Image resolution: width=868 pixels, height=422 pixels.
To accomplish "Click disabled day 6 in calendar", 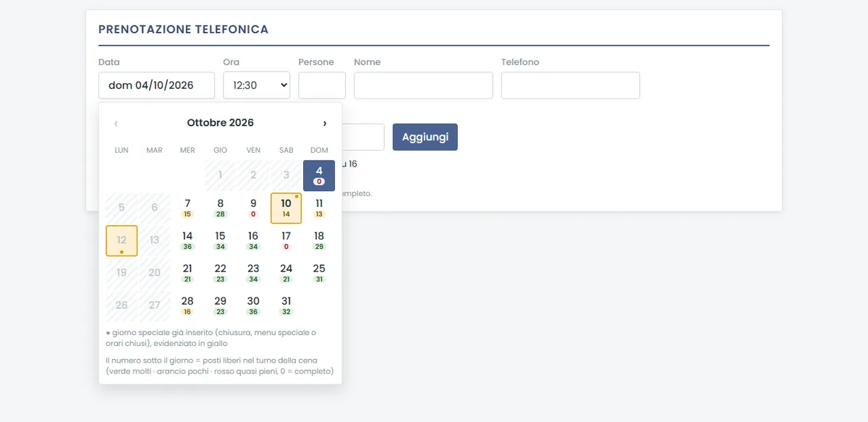I will [154, 208].
